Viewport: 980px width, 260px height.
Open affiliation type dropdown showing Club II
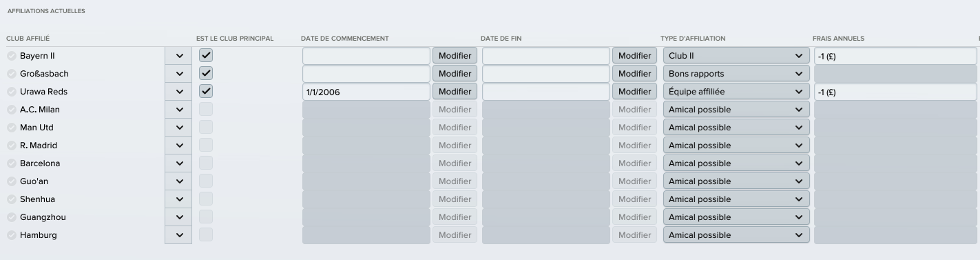736,56
